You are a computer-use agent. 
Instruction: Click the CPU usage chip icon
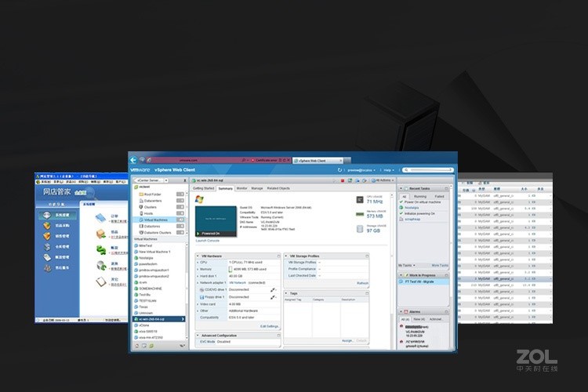tap(360, 200)
